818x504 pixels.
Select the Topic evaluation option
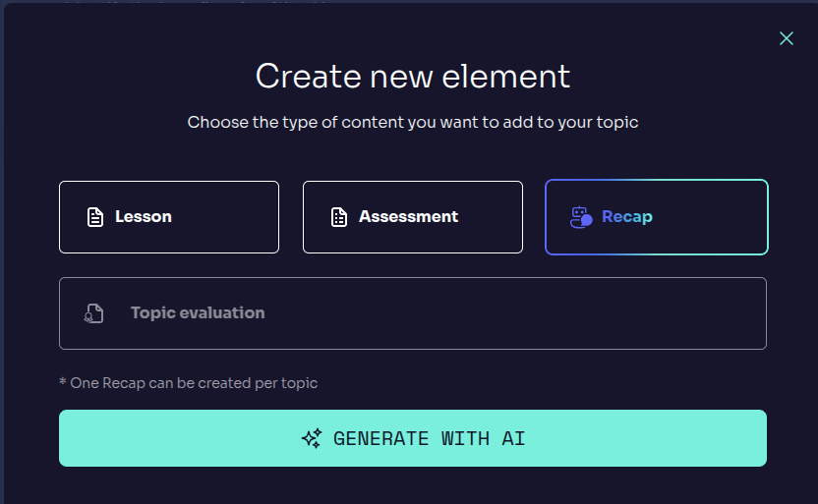click(x=413, y=313)
